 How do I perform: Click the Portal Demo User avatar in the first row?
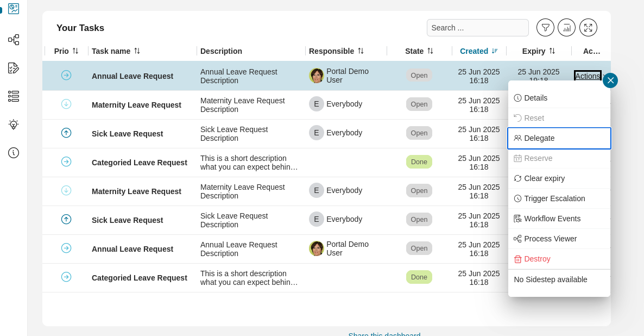(x=316, y=76)
